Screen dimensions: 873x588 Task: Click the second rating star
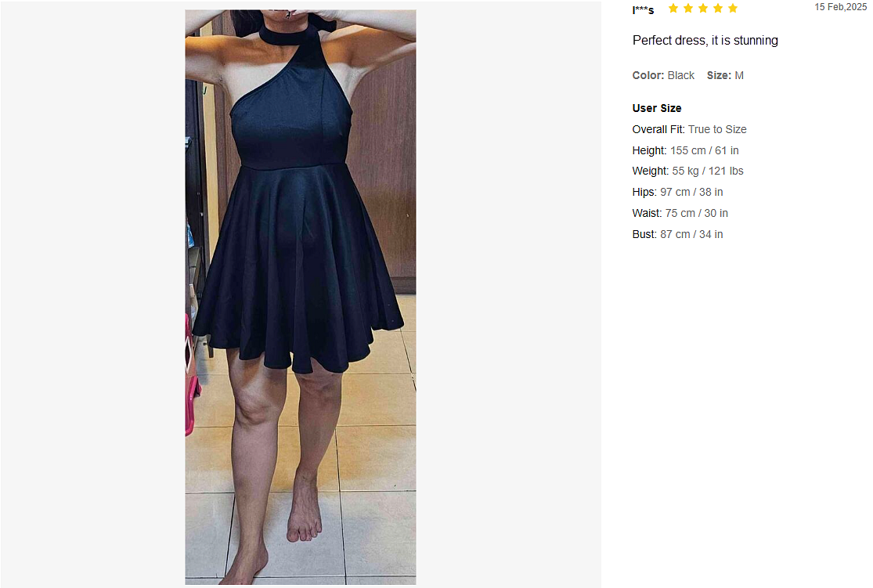(688, 8)
